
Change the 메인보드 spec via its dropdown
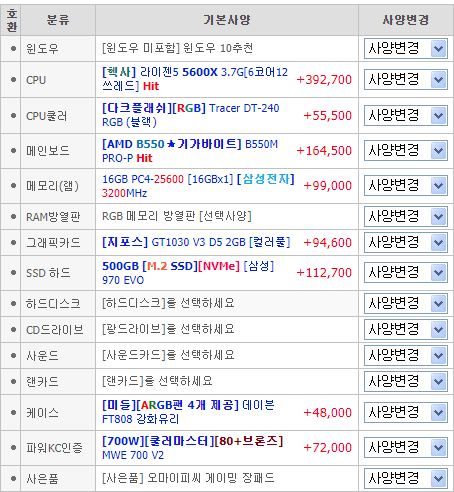pyautogui.click(x=406, y=151)
